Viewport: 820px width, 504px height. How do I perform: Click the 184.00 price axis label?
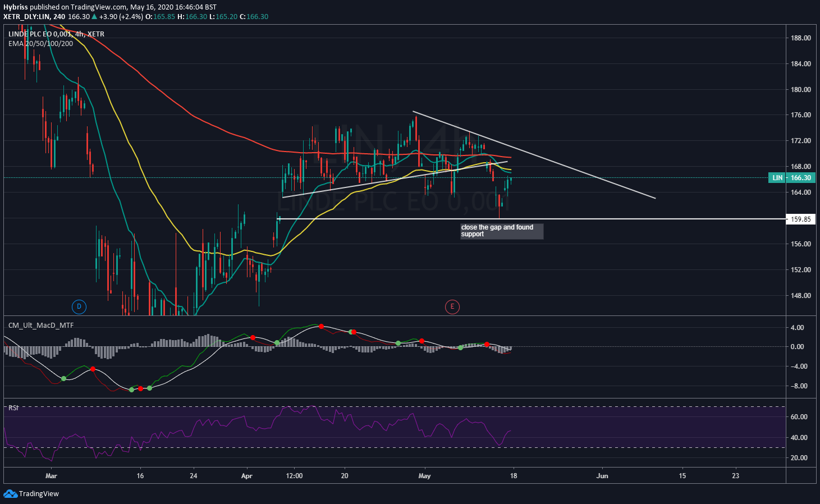coord(800,64)
